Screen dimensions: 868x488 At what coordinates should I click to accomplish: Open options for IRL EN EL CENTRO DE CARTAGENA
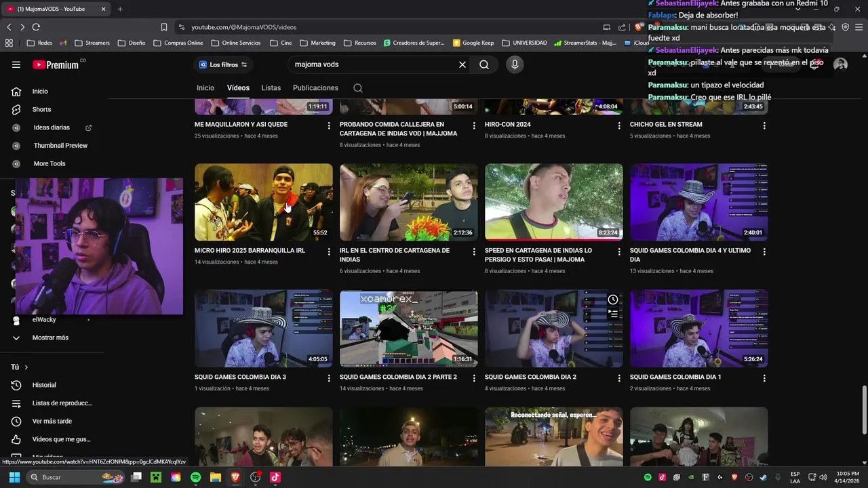(x=474, y=251)
